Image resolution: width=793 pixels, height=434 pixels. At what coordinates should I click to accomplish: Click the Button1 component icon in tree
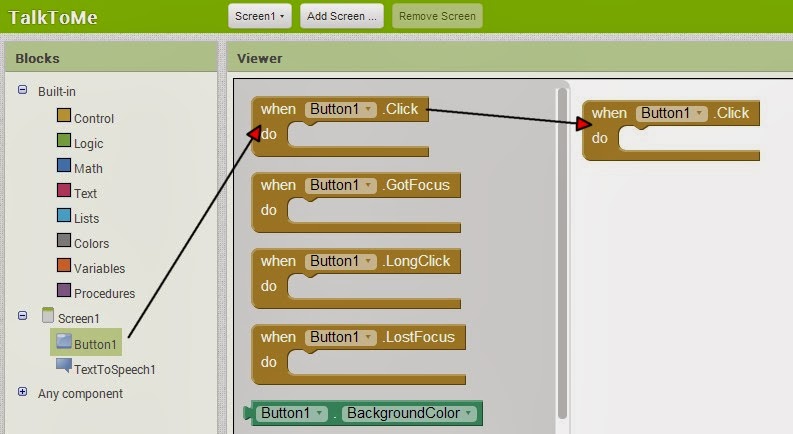pos(64,341)
